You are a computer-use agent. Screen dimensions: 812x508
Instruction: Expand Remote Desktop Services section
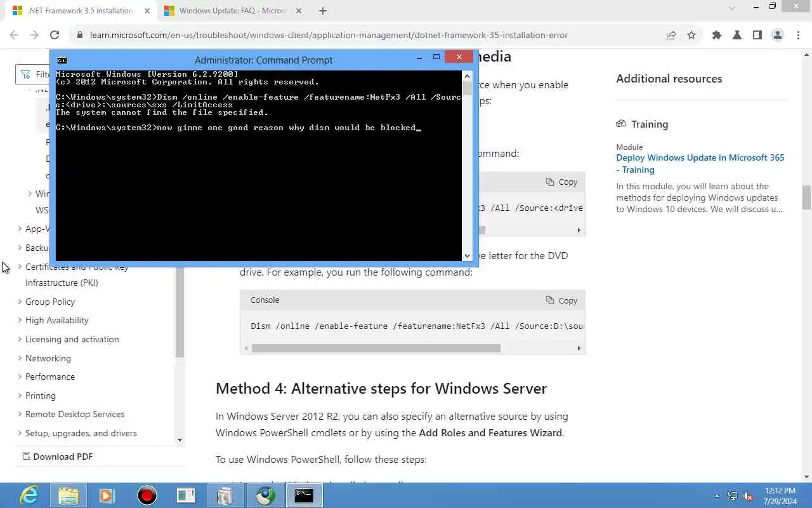pyautogui.click(x=74, y=414)
